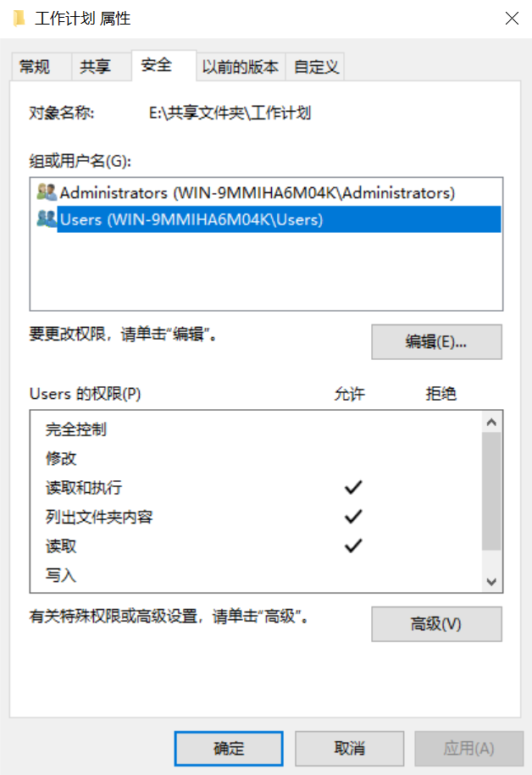Screen dimensions: 532x775
Task: Click the permissions list down arrow
Action: (x=491, y=582)
